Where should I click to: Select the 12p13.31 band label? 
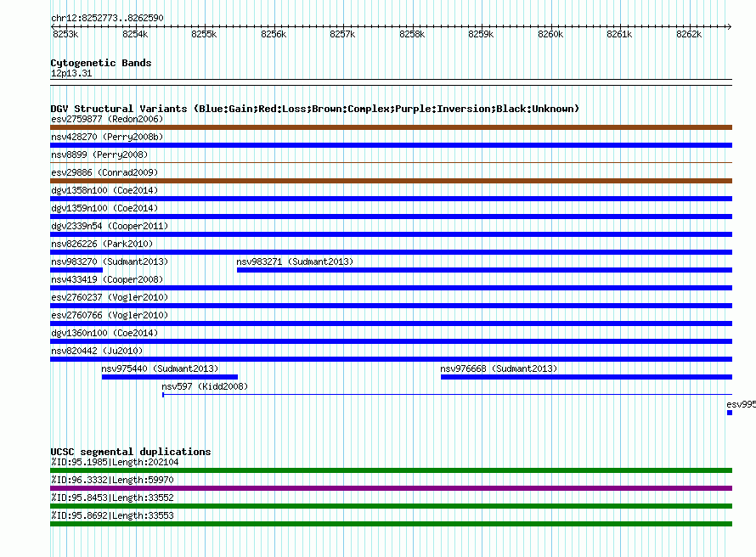click(71, 73)
